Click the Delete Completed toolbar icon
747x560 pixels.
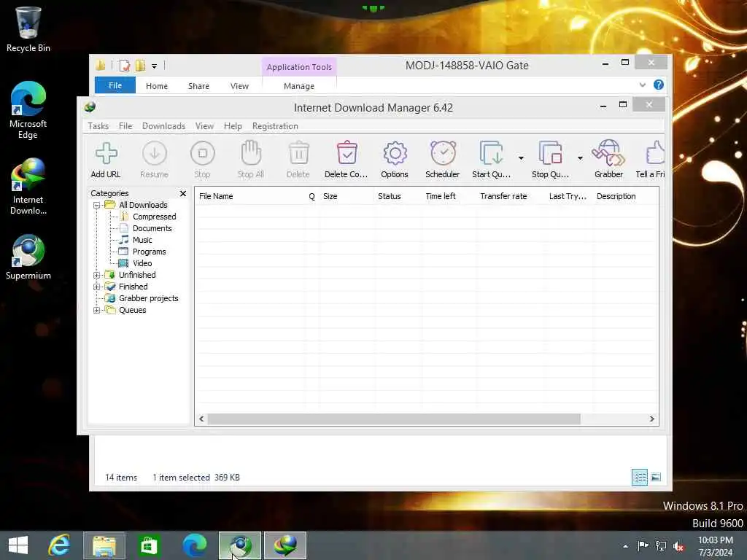347,152
